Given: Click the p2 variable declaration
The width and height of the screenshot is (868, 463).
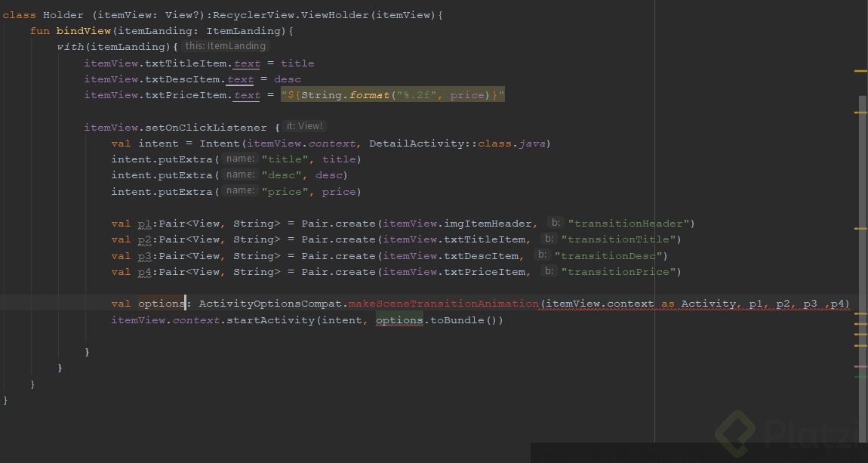Looking at the screenshot, I should point(144,239).
